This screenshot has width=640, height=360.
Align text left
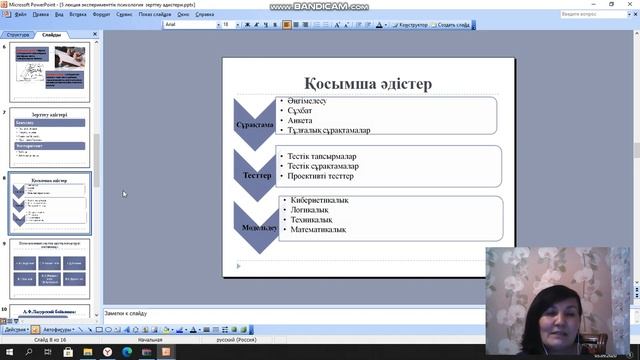(287, 25)
